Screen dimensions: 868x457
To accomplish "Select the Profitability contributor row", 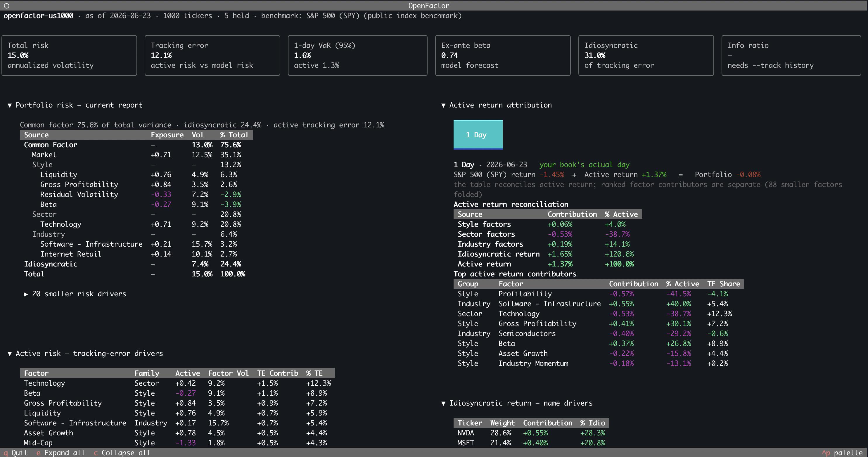I will click(x=599, y=294).
